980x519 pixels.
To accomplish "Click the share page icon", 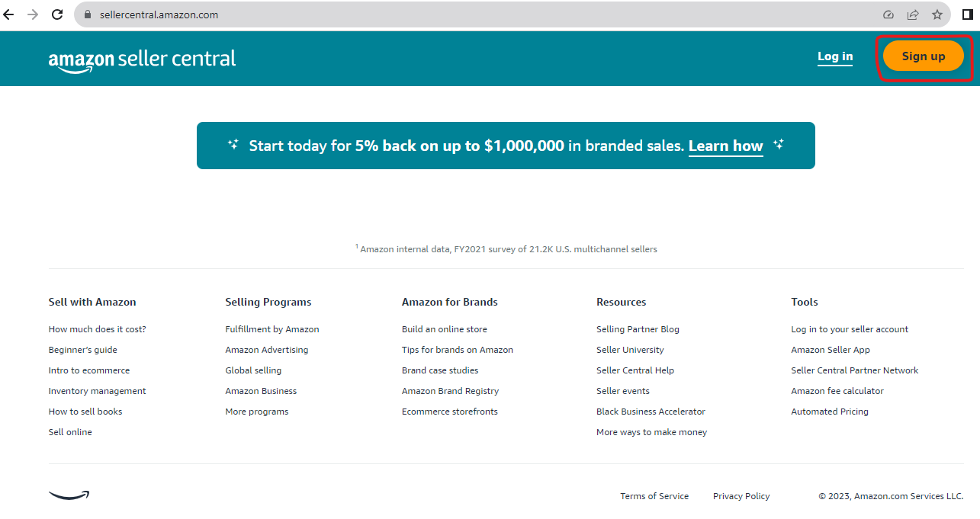I will coord(913,14).
